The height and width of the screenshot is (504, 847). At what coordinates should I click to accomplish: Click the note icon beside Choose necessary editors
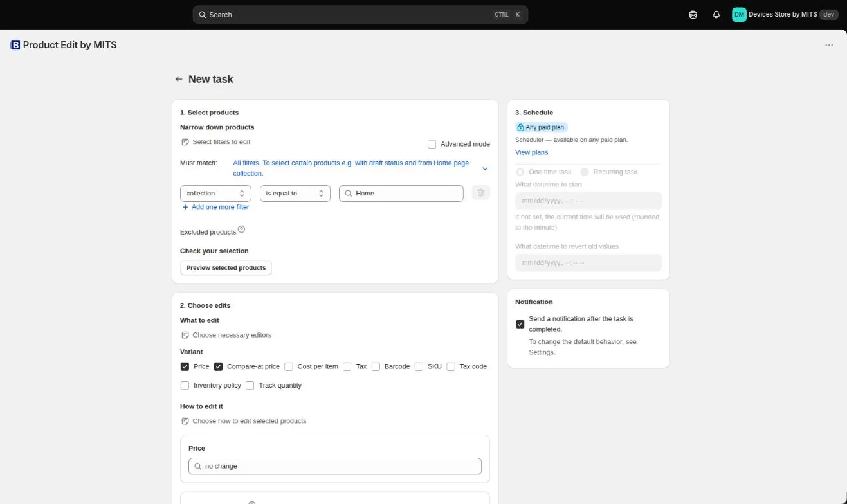(x=185, y=335)
